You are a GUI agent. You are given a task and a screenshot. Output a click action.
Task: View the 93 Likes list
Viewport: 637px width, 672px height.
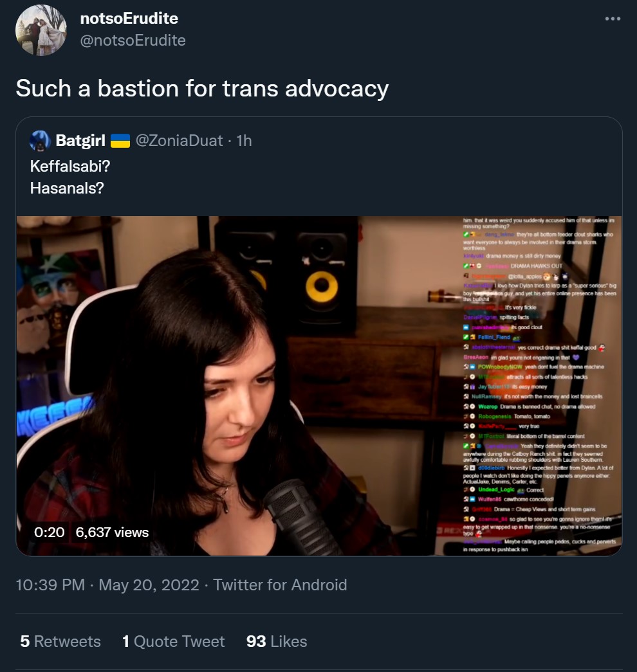[277, 642]
